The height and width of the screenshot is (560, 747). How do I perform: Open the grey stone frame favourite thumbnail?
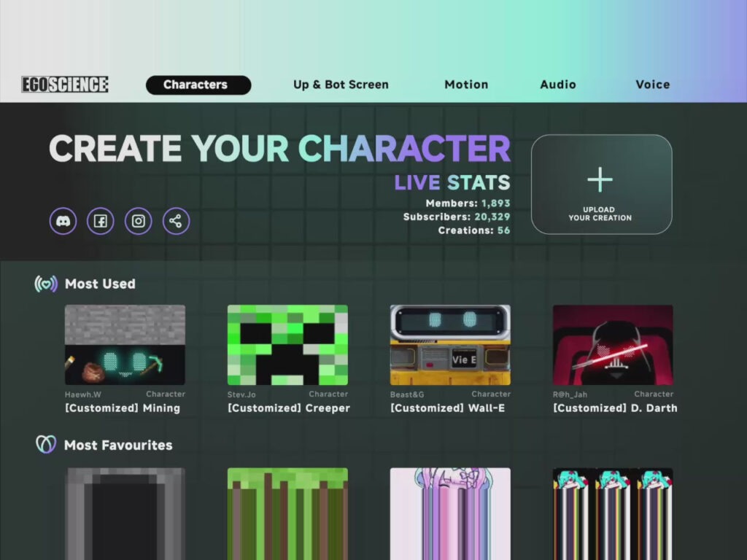click(x=125, y=514)
